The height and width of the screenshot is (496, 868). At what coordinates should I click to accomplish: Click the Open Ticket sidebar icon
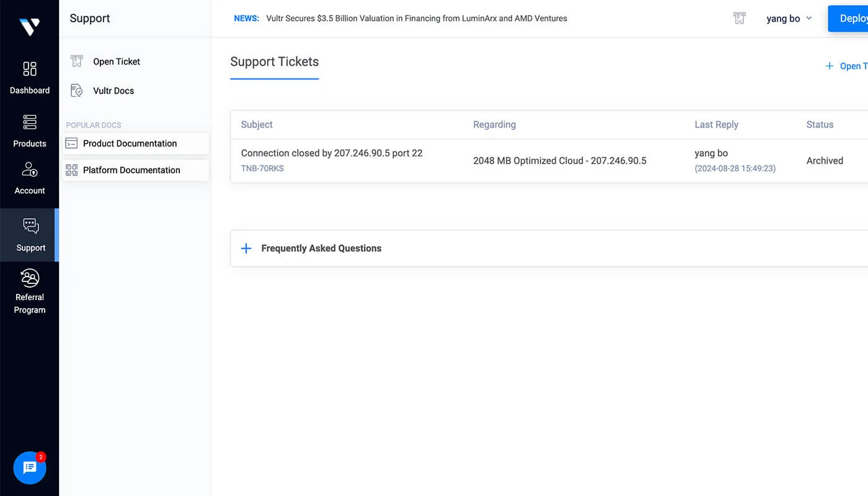pyautogui.click(x=77, y=61)
